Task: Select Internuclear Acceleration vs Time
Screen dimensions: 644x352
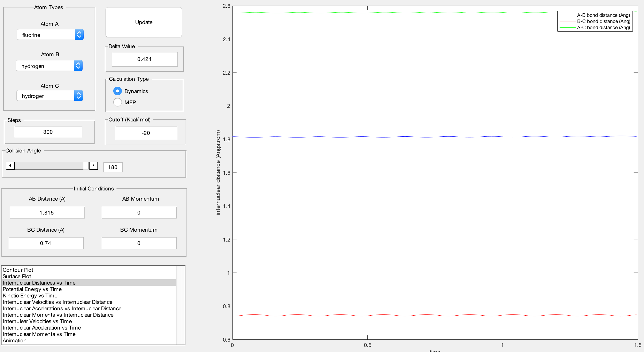Action: [89, 328]
